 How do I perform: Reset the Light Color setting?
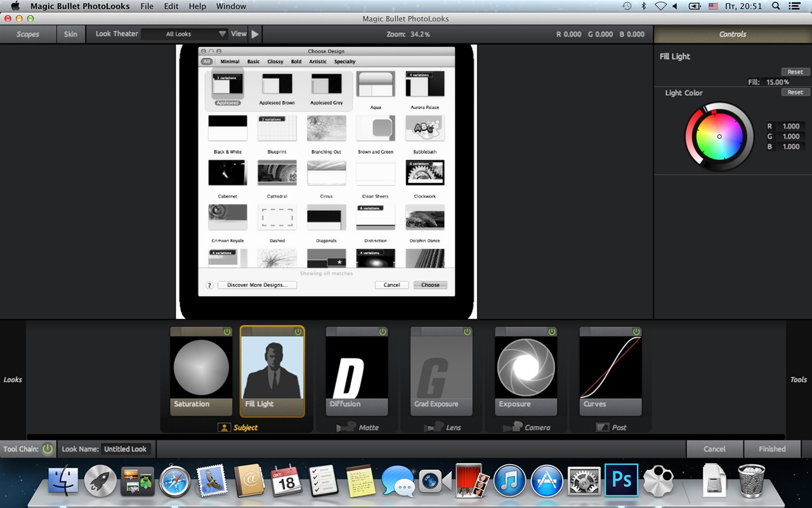(x=796, y=92)
